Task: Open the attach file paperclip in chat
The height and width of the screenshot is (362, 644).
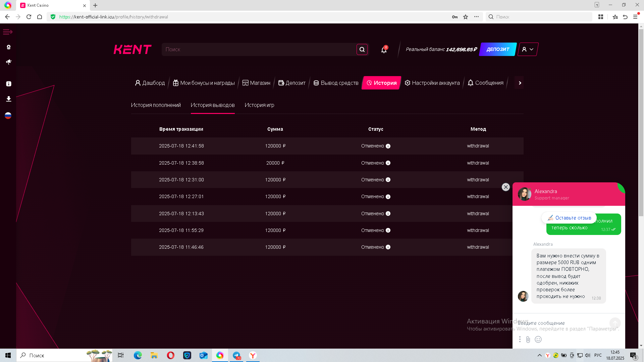Action: (528, 340)
